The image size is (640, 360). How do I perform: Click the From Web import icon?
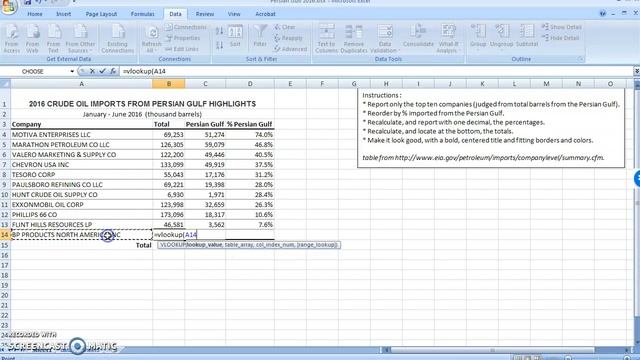(x=33, y=39)
